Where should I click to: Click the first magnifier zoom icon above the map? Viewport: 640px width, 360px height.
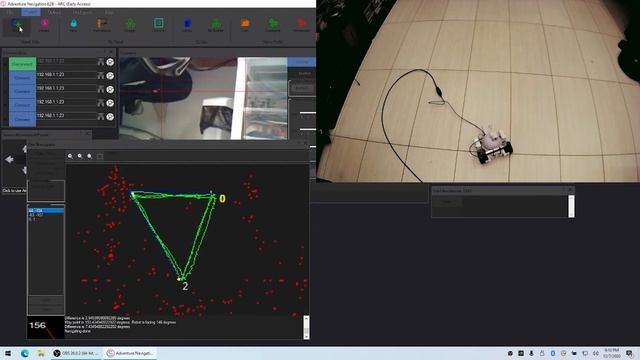(71, 156)
